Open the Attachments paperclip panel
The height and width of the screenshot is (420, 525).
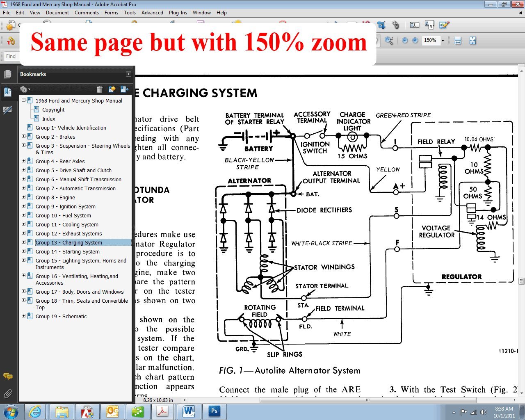click(7, 394)
